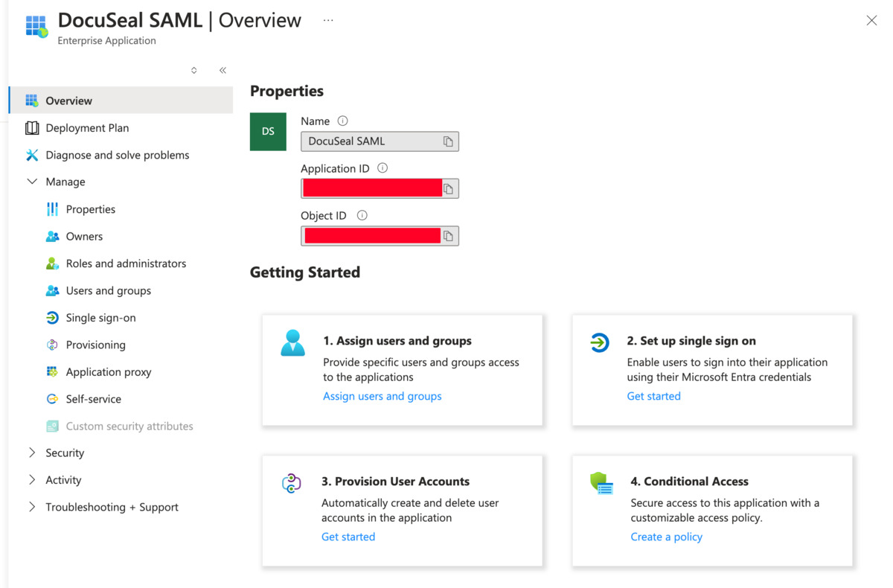
Task: Click the Provisioning cycle icon
Action: [52, 345]
